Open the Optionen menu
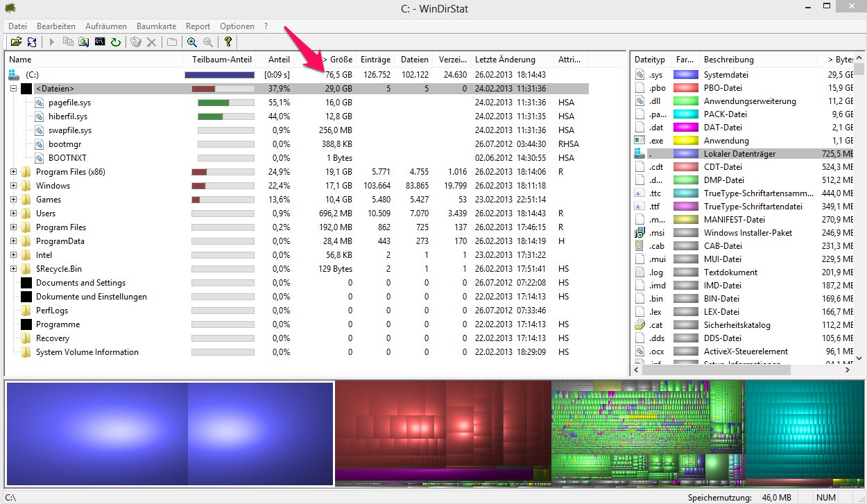867x504 pixels. pos(237,26)
